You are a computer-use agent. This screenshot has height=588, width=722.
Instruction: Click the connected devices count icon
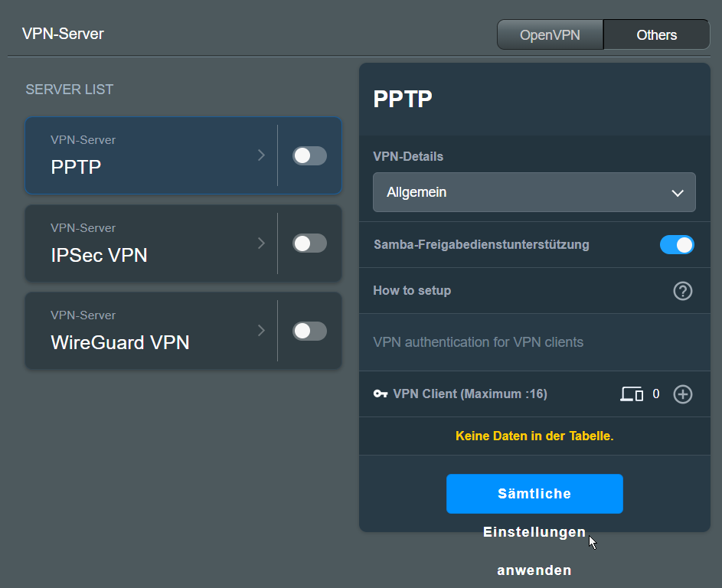pos(632,394)
